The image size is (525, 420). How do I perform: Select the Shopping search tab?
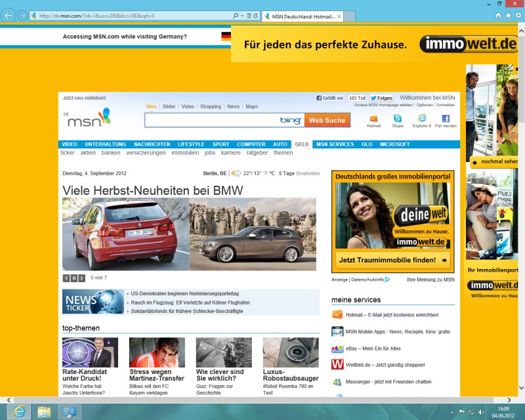[x=211, y=106]
